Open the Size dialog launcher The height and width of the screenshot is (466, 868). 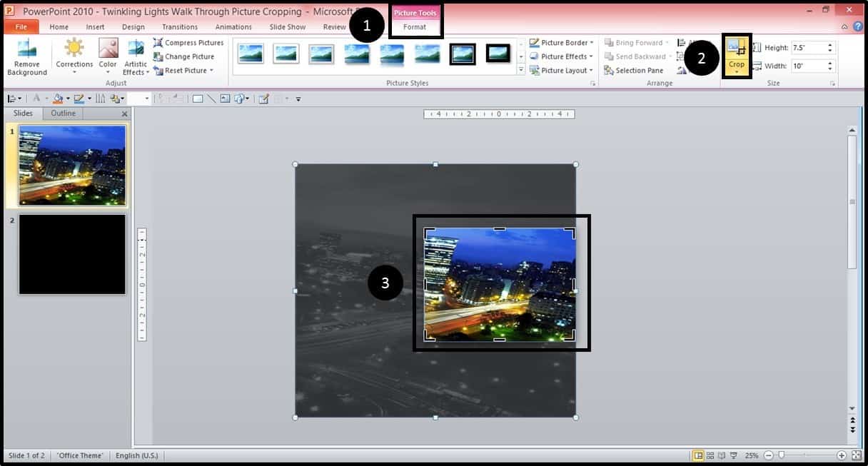click(832, 84)
